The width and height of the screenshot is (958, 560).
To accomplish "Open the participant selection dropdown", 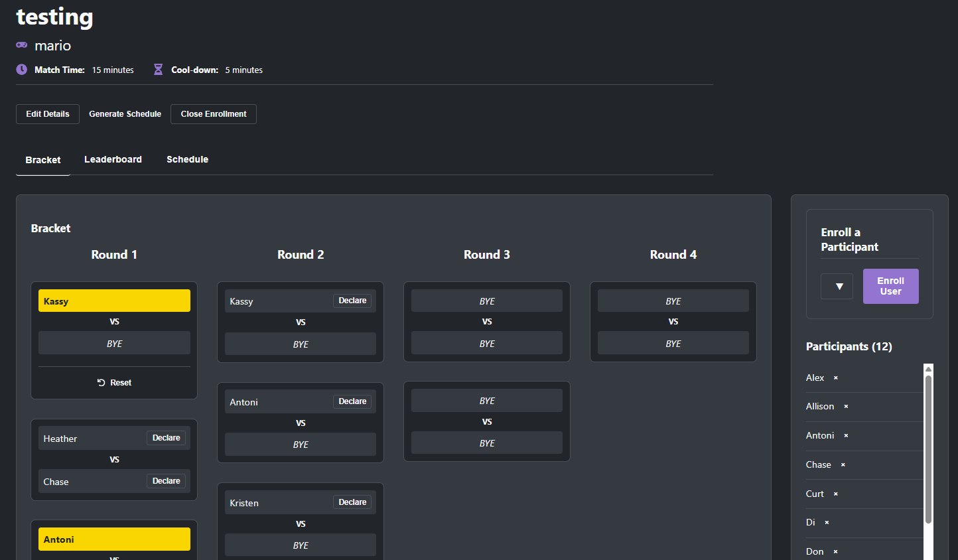I will tap(837, 287).
